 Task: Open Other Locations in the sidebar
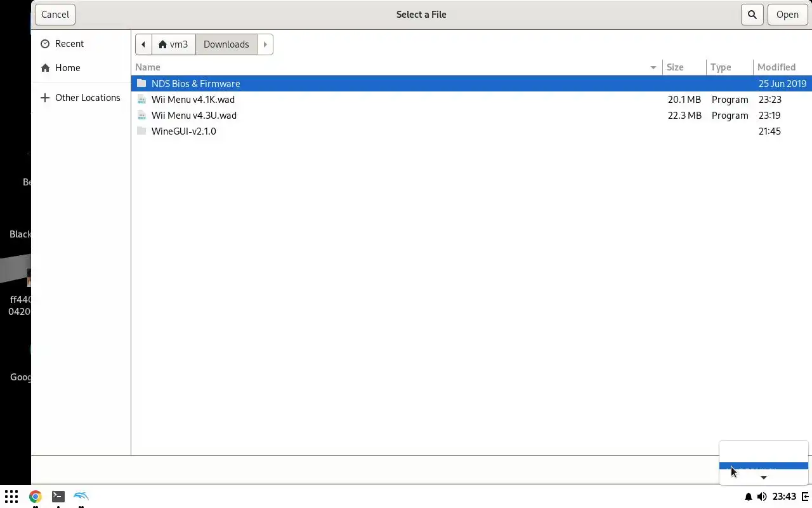click(81, 98)
